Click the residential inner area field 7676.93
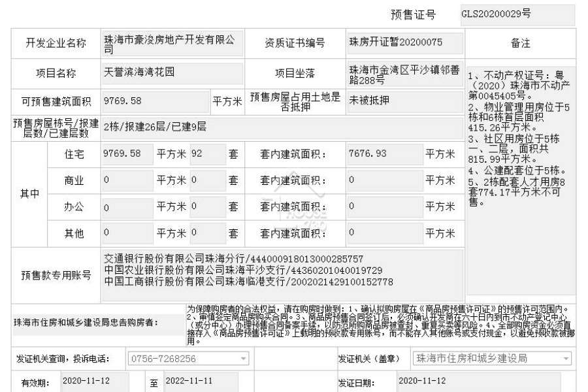This screenshot has width=588, height=392. point(385,154)
